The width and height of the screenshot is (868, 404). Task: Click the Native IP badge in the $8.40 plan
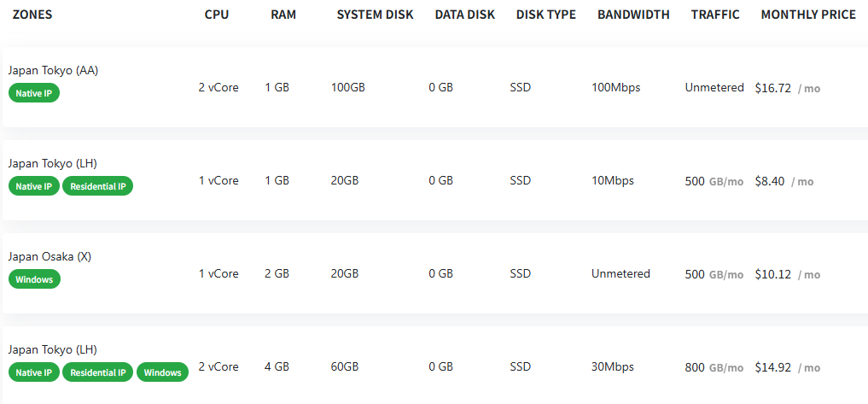pos(34,186)
